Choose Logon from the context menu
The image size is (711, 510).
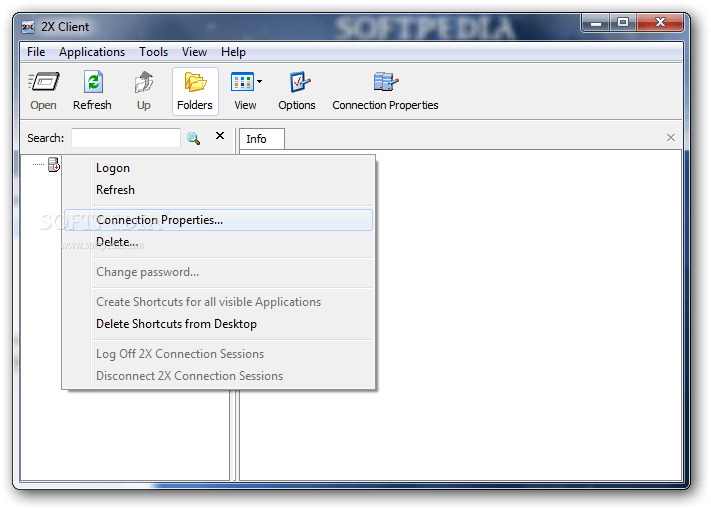218,168
